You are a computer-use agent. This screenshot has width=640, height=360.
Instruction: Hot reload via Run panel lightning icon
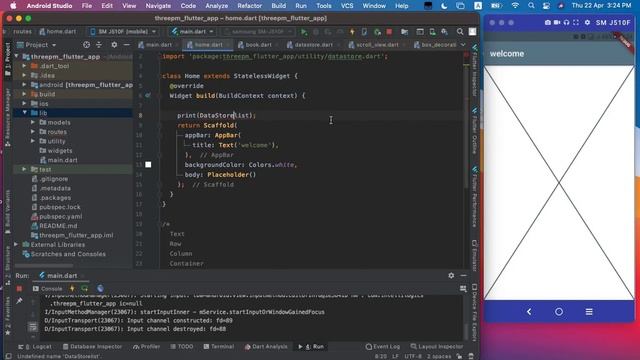click(x=72, y=289)
